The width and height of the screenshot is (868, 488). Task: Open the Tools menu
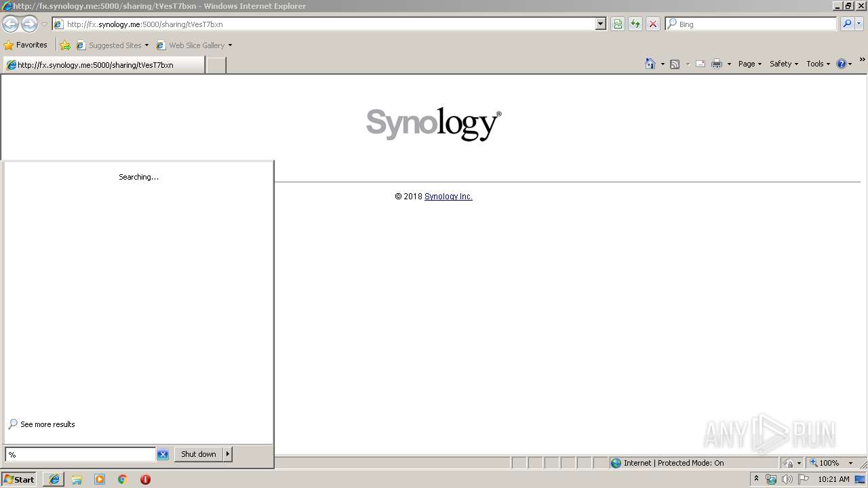pyautogui.click(x=818, y=64)
